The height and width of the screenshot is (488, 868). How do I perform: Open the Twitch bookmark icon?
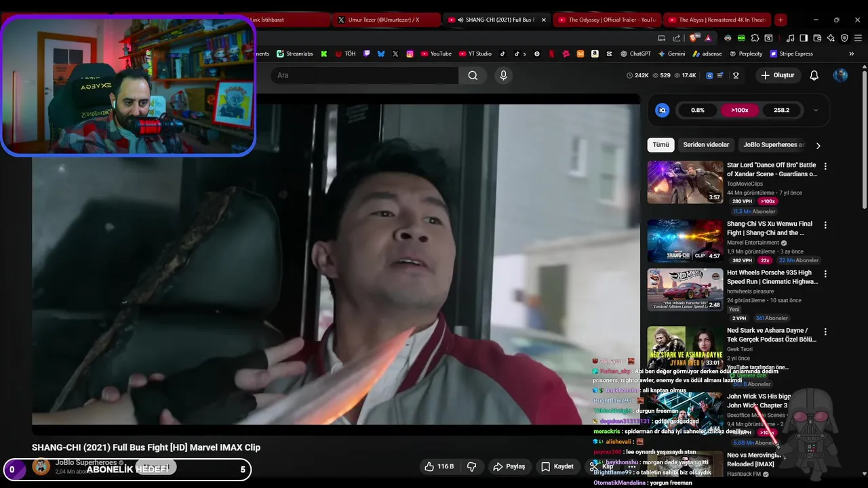pos(367,54)
